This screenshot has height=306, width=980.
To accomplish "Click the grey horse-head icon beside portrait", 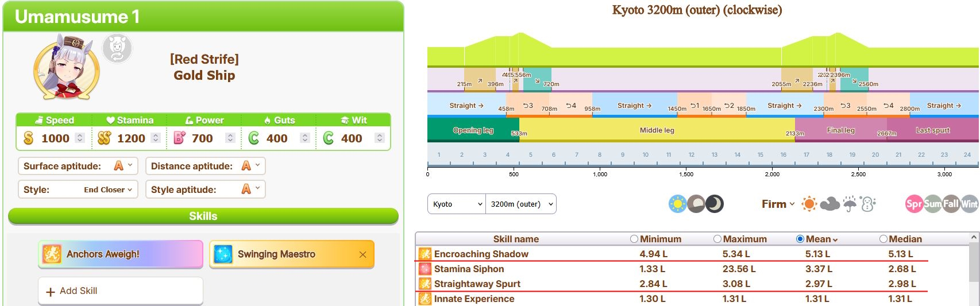I will 117,48.
